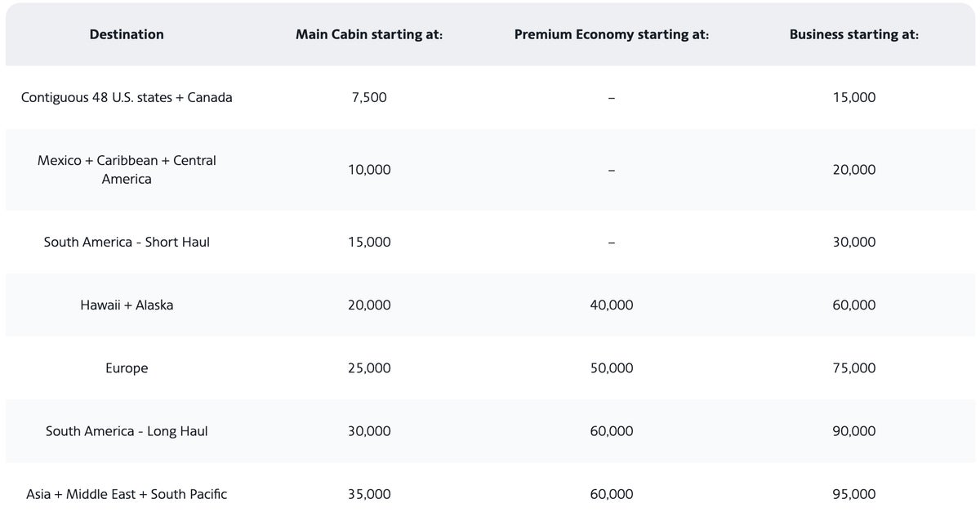
Task: Select the Contiguous 48 U.S. states + Canada row
Action: 127,97
